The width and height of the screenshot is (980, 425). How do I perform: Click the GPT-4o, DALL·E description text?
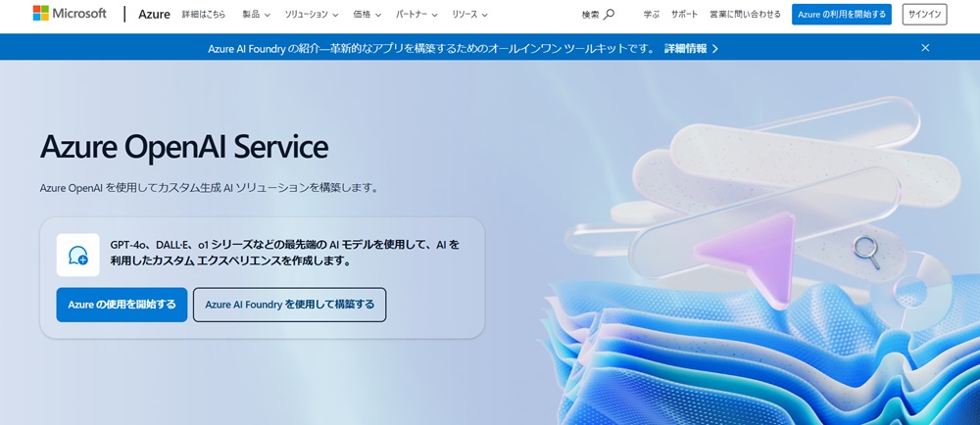(x=284, y=253)
